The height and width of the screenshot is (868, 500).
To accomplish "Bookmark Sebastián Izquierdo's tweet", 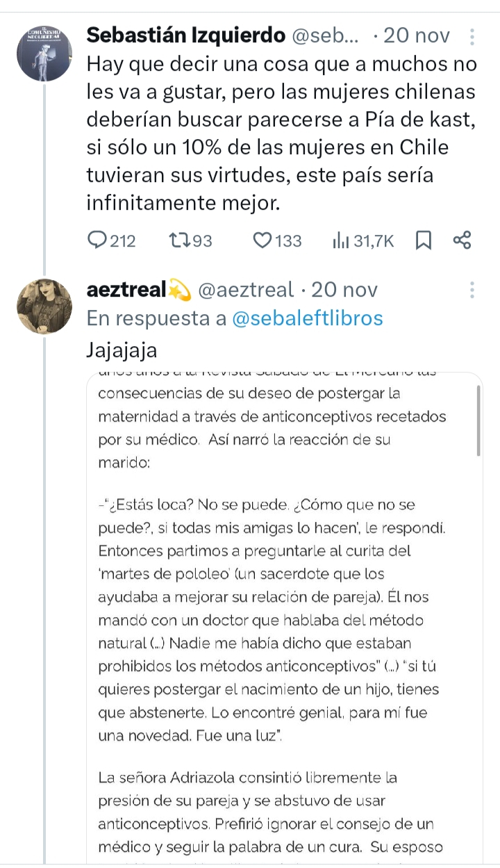I will 423,240.
